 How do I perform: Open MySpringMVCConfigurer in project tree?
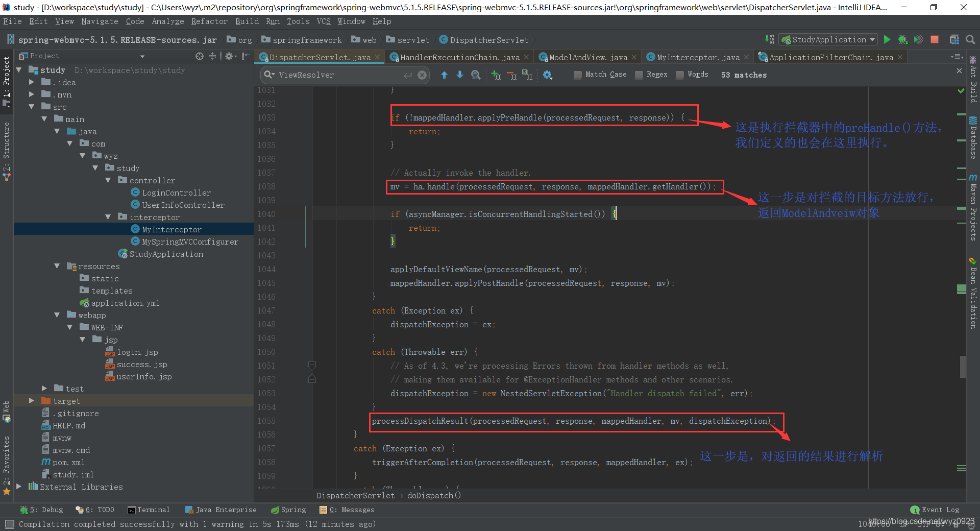coord(190,242)
